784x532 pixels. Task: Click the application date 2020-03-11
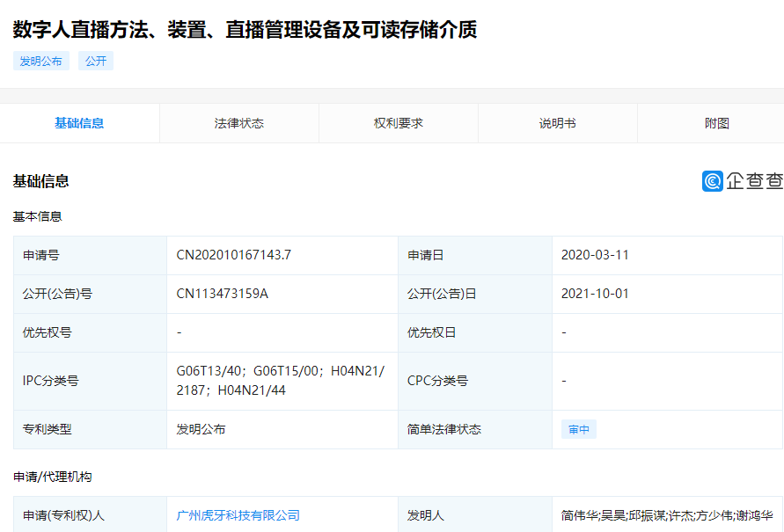[x=595, y=255]
